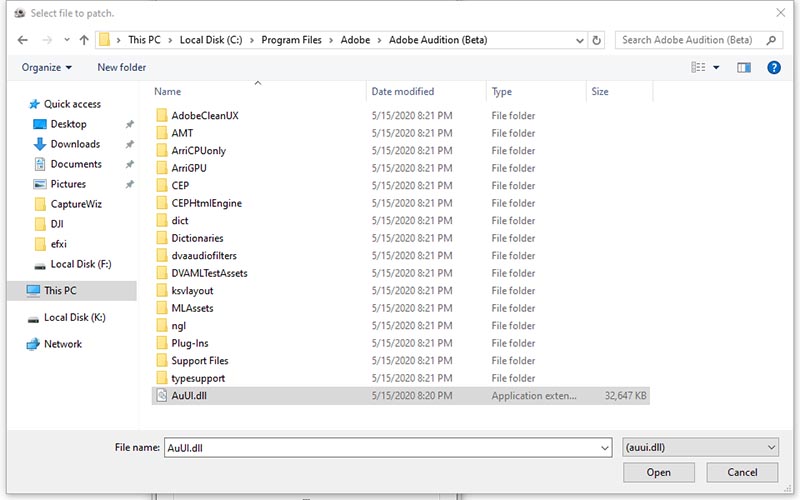Image resolution: width=800 pixels, height=500 pixels.
Task: Click Program Files in the address path
Action: [291, 40]
